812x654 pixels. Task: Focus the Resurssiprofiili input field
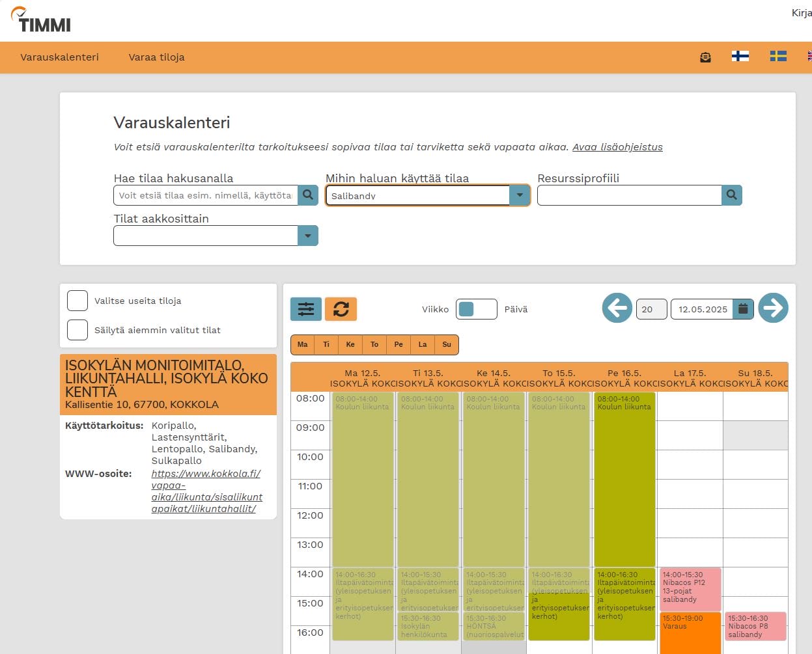point(629,195)
